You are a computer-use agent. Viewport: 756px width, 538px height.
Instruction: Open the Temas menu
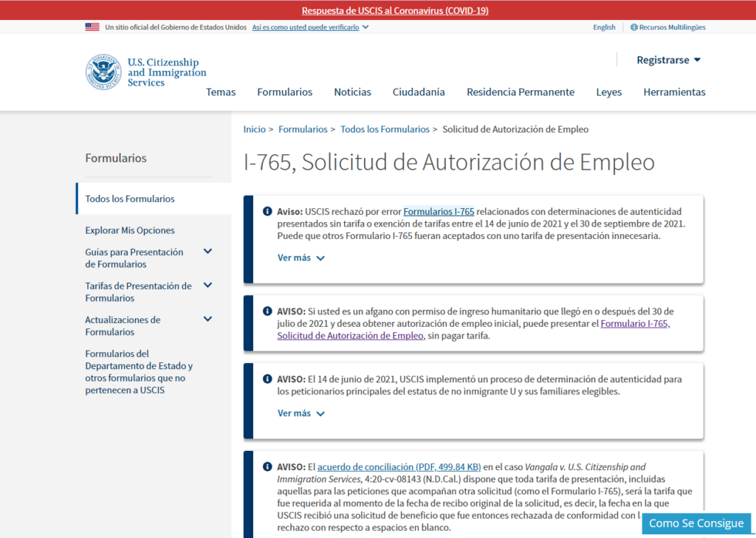coord(221,92)
